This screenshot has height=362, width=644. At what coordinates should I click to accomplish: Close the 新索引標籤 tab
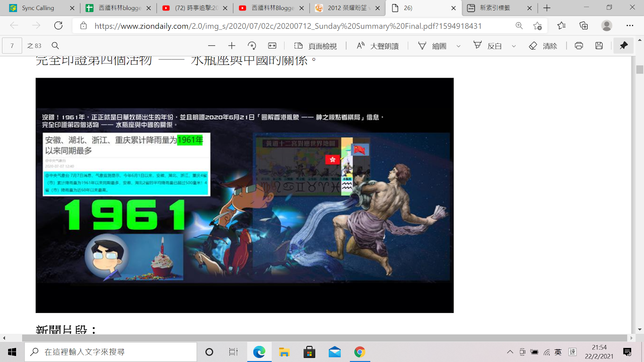[529, 8]
